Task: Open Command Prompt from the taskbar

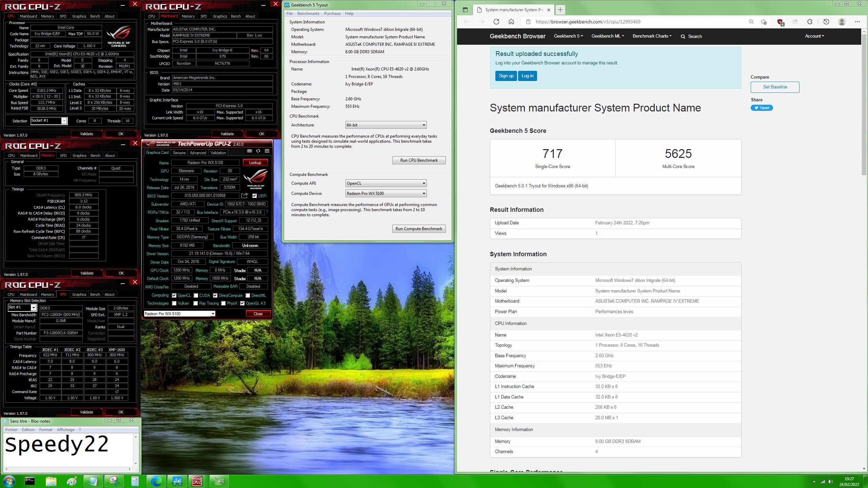Action: (30, 481)
